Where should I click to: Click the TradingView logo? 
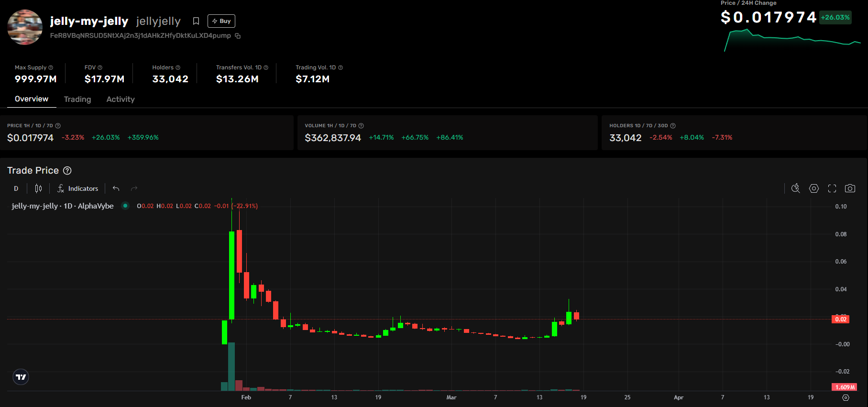(x=21, y=377)
